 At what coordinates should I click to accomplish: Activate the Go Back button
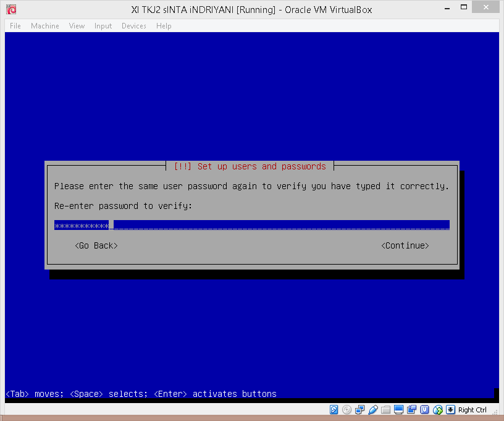(x=96, y=245)
